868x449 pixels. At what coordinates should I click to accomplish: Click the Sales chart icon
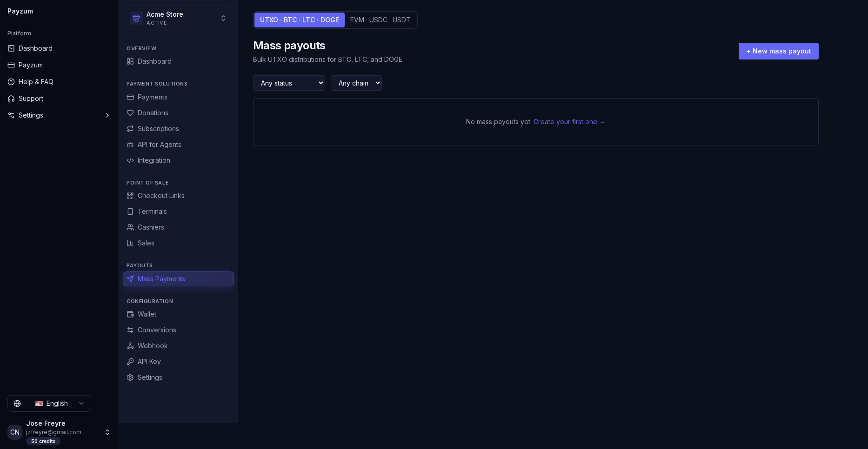130,243
